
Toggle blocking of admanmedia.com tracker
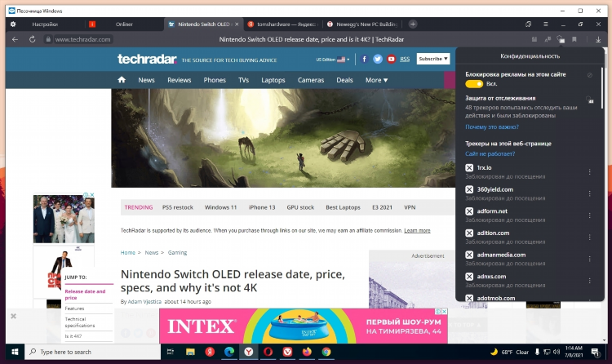[469, 255]
